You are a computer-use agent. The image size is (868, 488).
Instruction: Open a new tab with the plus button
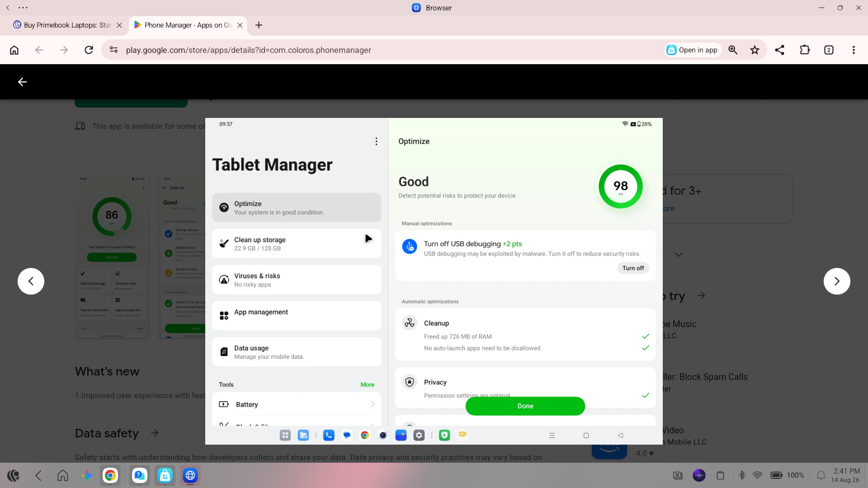(x=259, y=25)
